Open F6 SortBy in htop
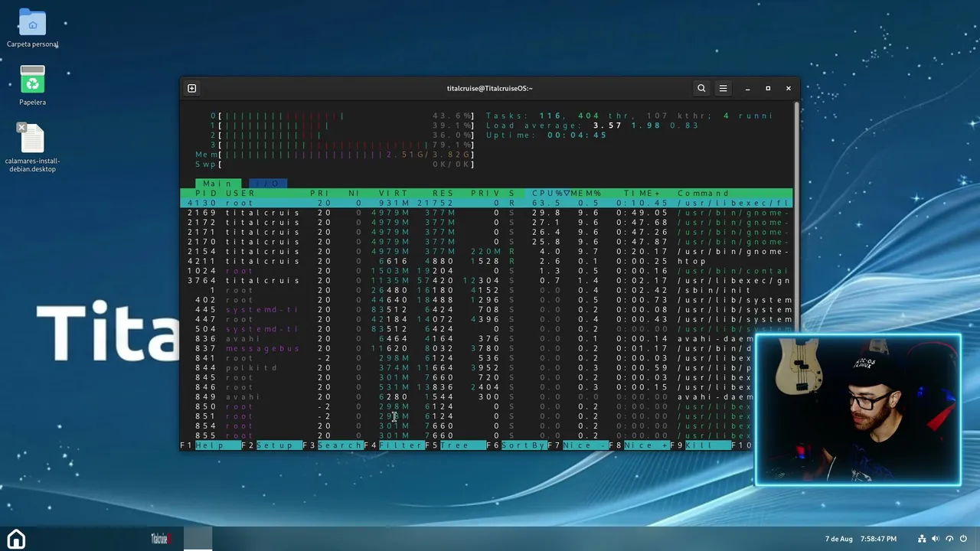 tap(517, 445)
